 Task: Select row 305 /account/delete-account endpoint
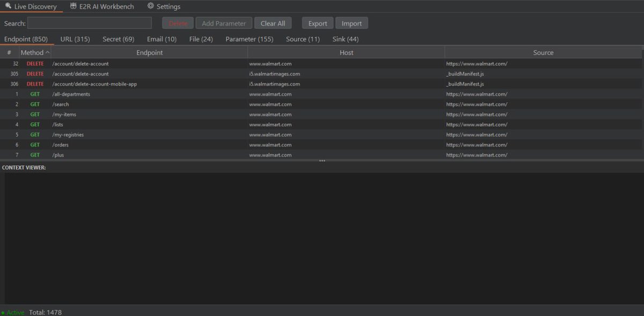[321, 74]
